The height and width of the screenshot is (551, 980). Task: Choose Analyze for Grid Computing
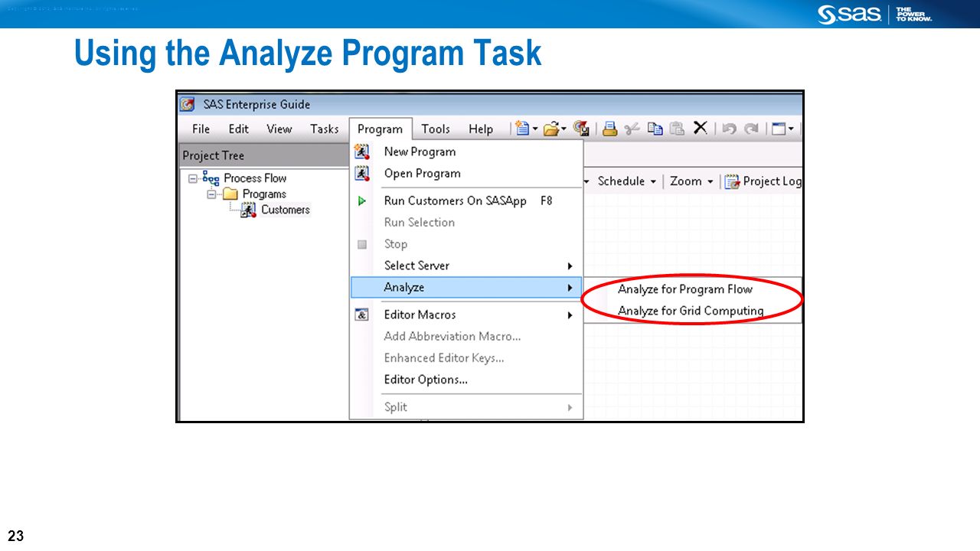click(x=691, y=311)
